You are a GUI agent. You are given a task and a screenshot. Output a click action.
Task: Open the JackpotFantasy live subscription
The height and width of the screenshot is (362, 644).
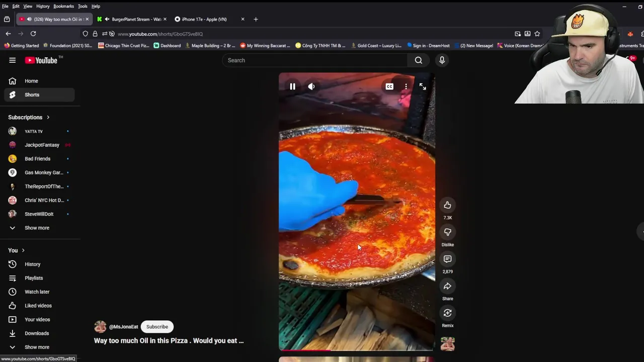click(39, 145)
